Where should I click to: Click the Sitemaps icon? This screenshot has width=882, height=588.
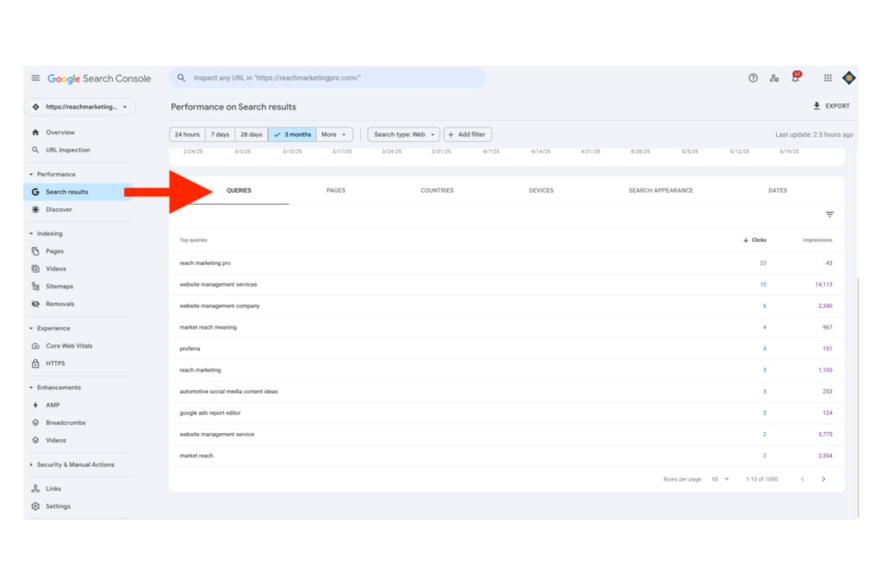pyautogui.click(x=35, y=286)
